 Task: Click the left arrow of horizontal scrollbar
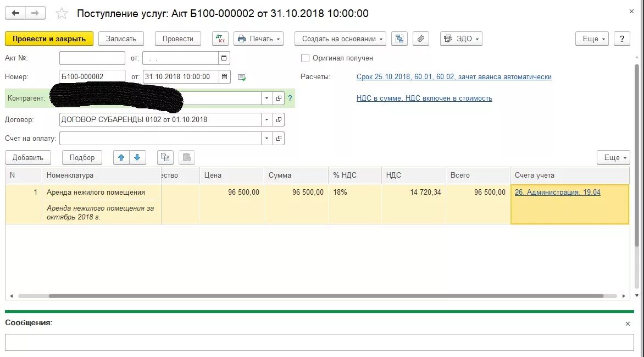(11, 296)
